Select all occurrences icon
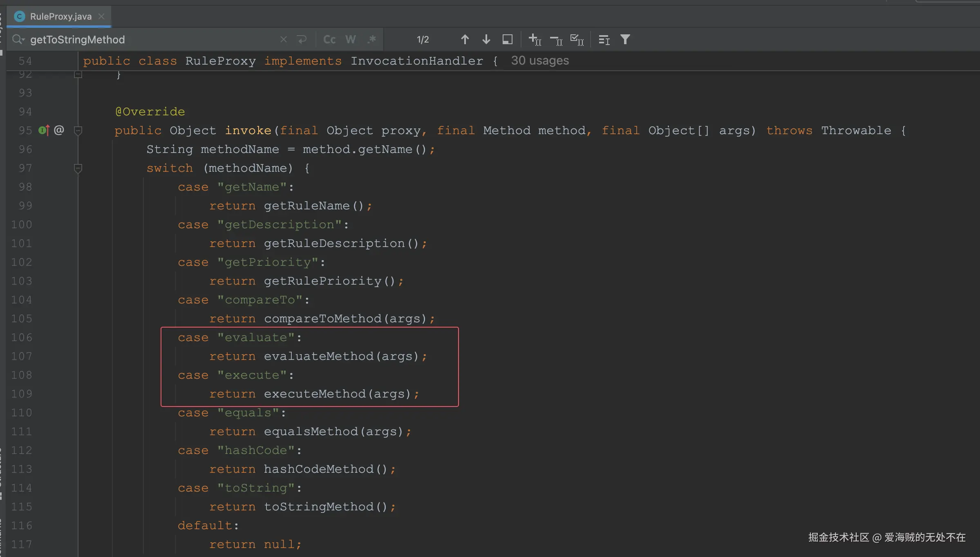This screenshot has width=980, height=557. [577, 40]
